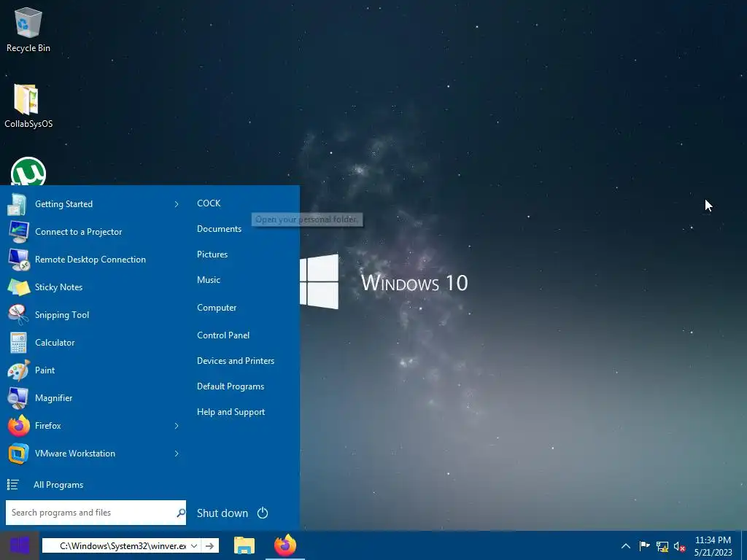Screen dimensions: 747x560
Task: Open the taskbar address bar dropdown
Action: tap(194, 545)
